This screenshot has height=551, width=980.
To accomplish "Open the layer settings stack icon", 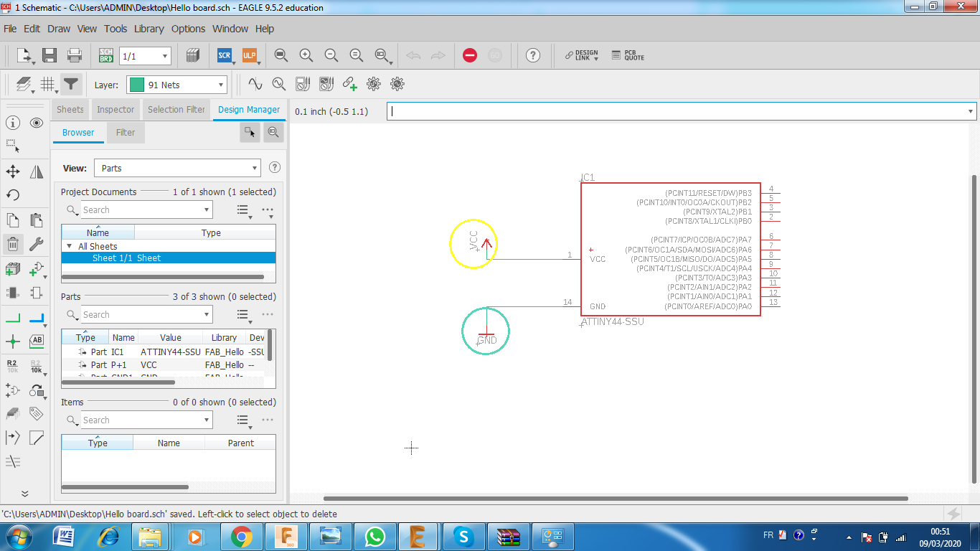I will (24, 85).
